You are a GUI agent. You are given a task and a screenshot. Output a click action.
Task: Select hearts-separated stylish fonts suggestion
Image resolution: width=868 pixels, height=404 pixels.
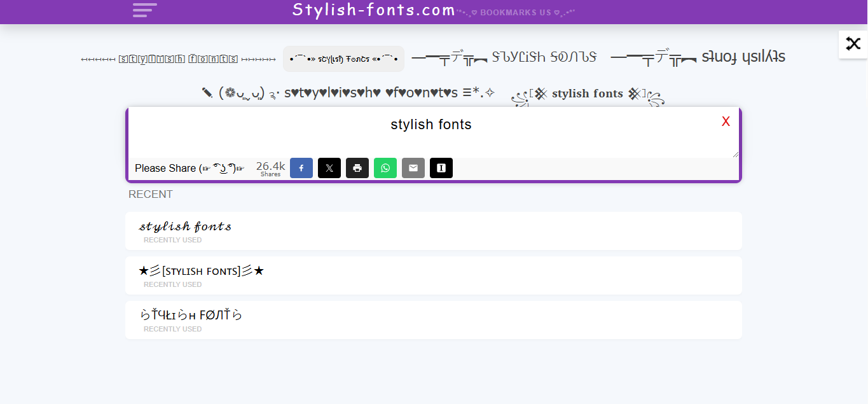(348, 93)
